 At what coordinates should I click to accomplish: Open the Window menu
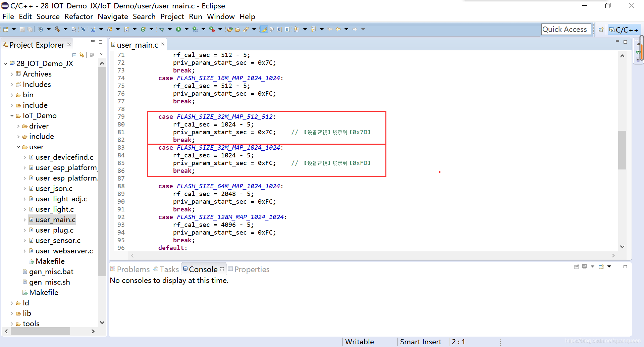(x=221, y=16)
